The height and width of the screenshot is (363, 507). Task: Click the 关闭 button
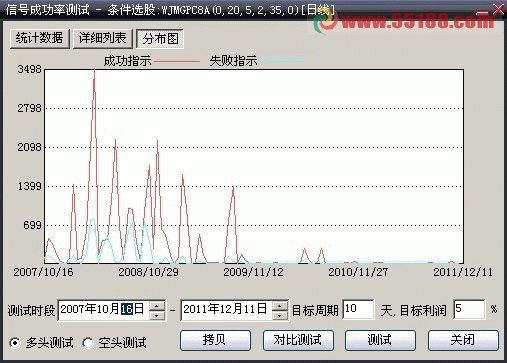point(463,340)
